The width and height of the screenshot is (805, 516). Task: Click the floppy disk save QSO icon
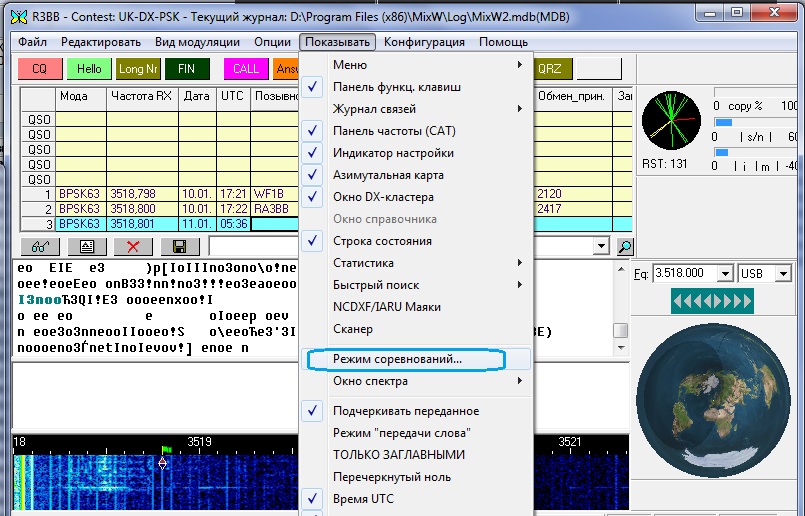tap(179, 246)
